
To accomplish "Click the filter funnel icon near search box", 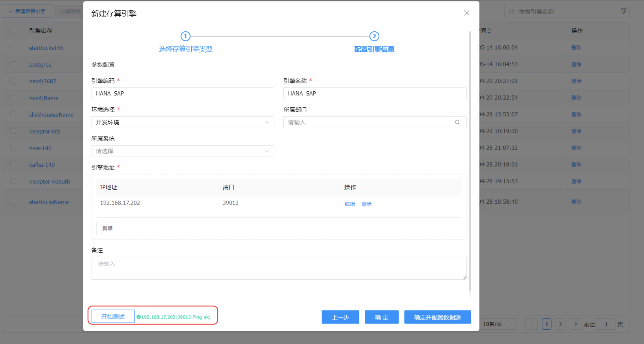I will click(624, 11).
